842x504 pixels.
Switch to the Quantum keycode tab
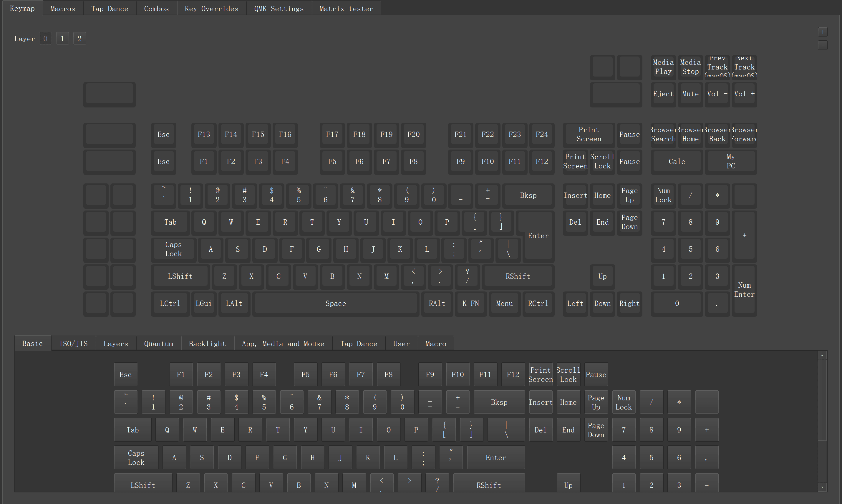pos(158,344)
